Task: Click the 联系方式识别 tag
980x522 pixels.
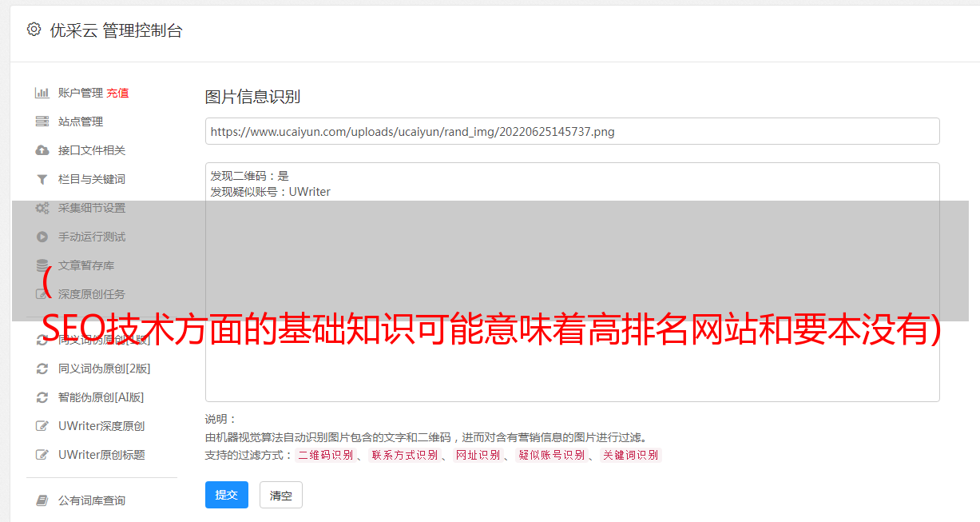Action: [x=404, y=455]
